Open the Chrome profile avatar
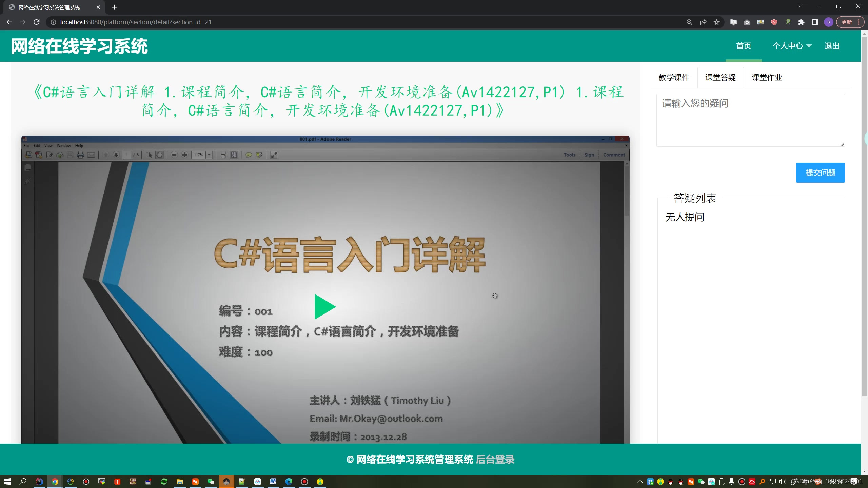Viewport: 868px width, 488px height. (828, 22)
